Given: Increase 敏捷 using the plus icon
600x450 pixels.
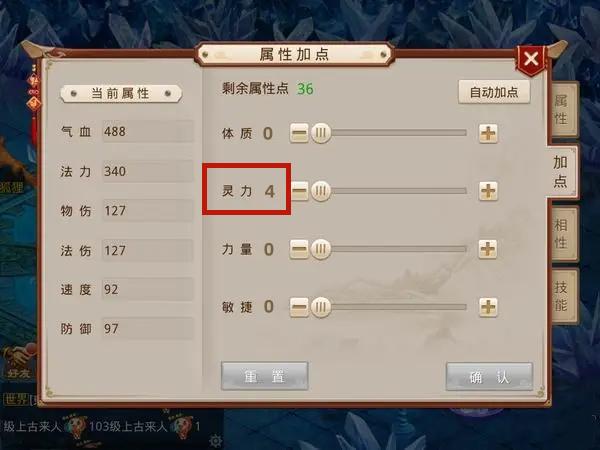Looking at the screenshot, I should point(488,307).
